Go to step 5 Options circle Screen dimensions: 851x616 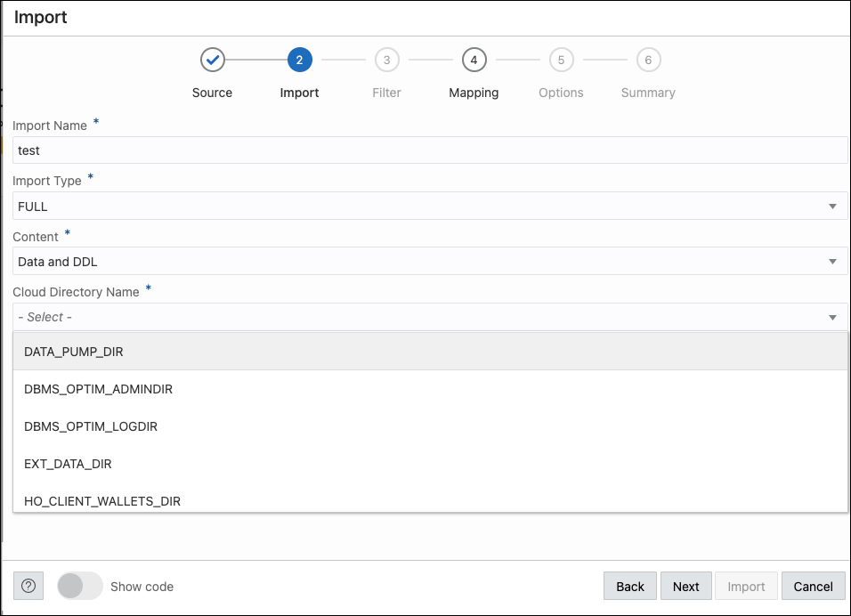[561, 60]
